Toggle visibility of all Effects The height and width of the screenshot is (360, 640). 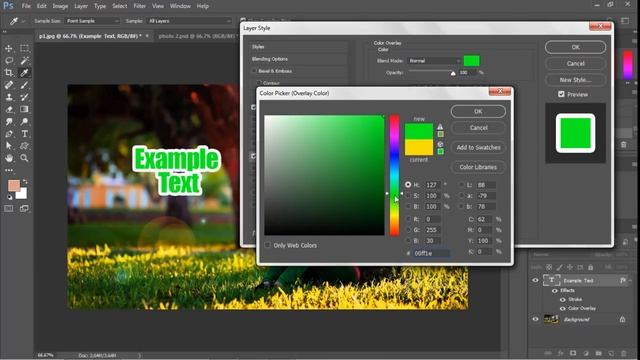pyautogui.click(x=555, y=291)
